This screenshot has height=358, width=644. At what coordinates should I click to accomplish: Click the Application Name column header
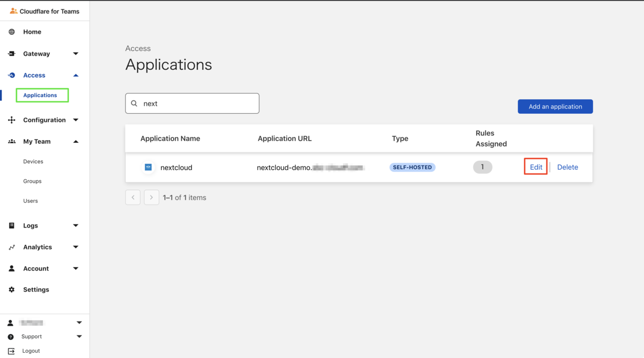point(170,138)
